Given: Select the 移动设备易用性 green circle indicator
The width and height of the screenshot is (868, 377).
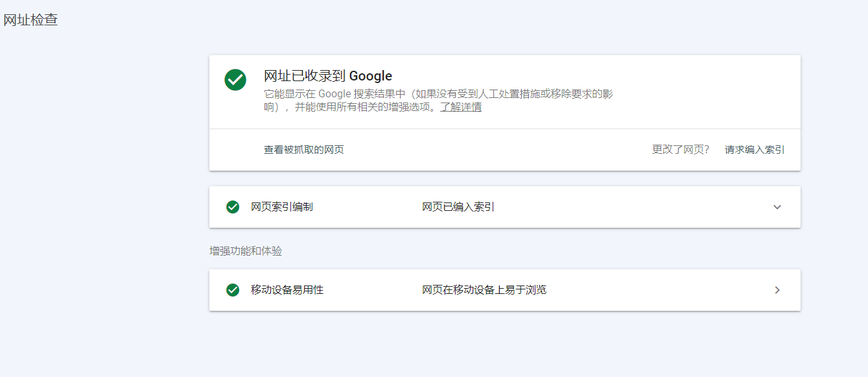Looking at the screenshot, I should pyautogui.click(x=231, y=290).
